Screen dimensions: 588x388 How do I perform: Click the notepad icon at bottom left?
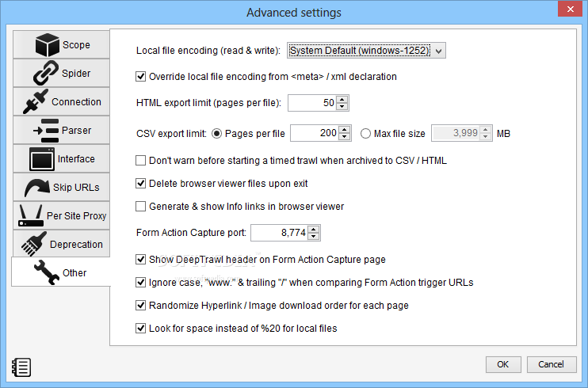tap(21, 367)
